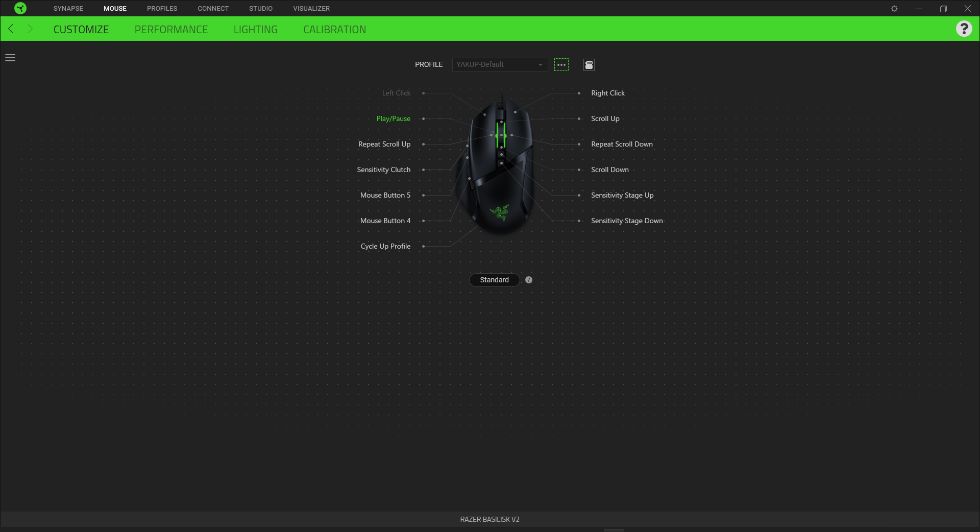
Task: Open the LIGHTING subtab
Action: pyautogui.click(x=256, y=30)
